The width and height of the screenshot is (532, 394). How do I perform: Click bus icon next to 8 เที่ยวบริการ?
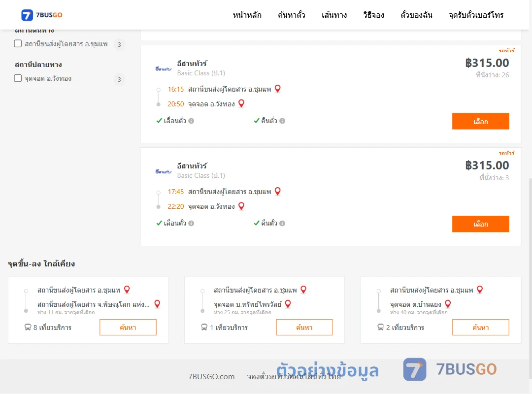point(28,327)
